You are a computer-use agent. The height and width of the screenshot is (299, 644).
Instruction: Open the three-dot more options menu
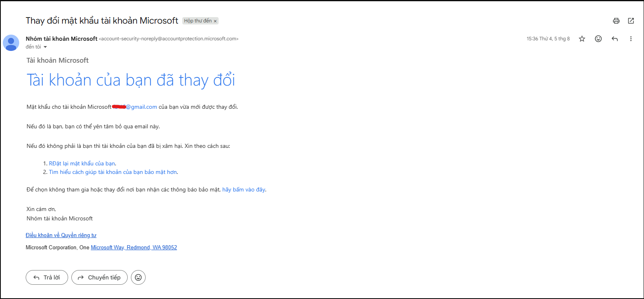pyautogui.click(x=631, y=39)
